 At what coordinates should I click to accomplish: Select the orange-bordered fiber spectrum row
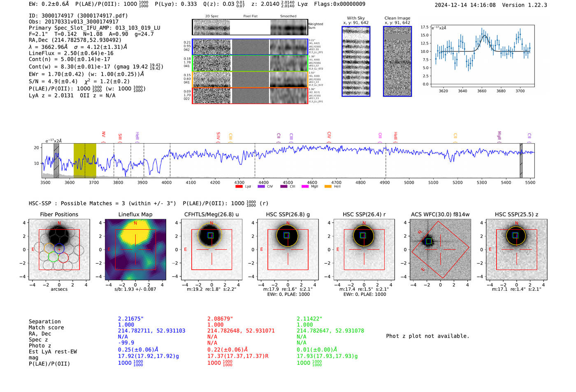click(250, 79)
